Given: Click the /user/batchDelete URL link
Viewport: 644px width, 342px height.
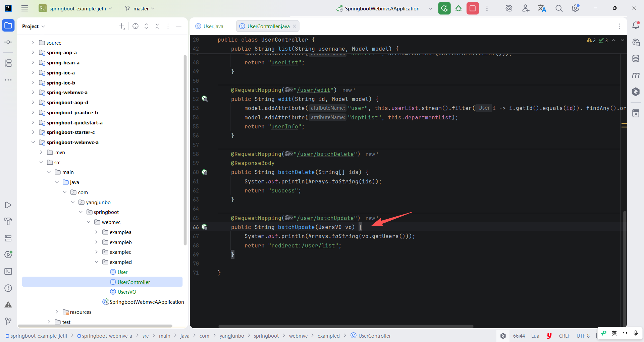Looking at the screenshot, I should 325,154.
